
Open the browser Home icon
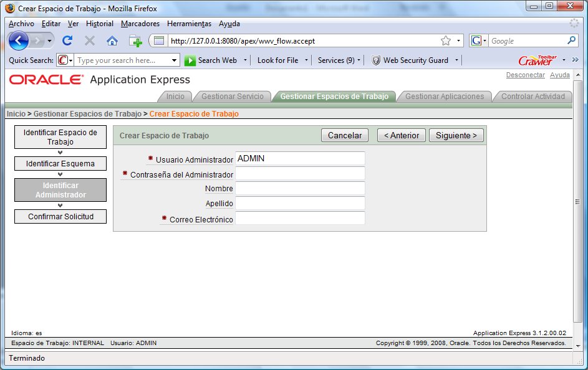coord(112,40)
